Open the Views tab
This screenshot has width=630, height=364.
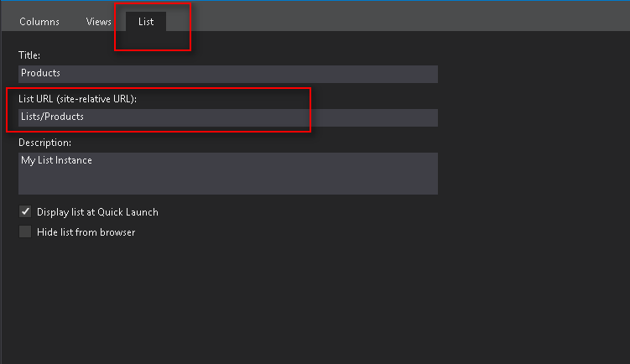[x=98, y=21]
